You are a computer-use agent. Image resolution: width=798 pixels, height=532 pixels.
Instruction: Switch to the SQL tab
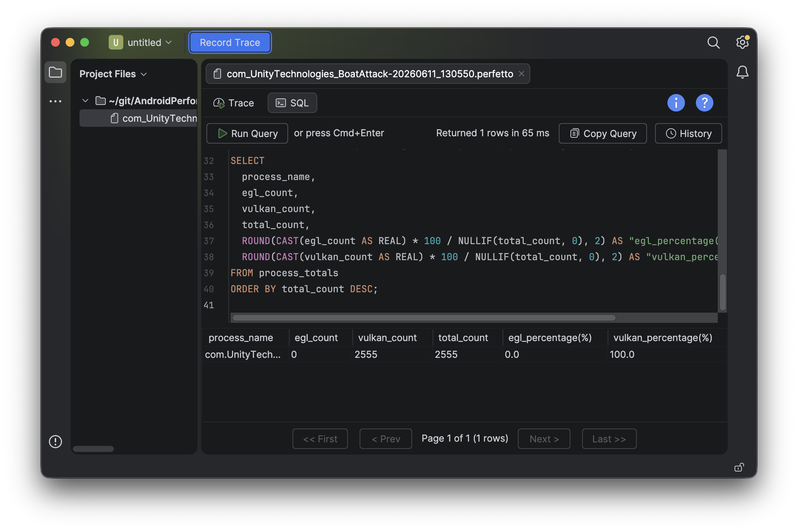click(292, 103)
